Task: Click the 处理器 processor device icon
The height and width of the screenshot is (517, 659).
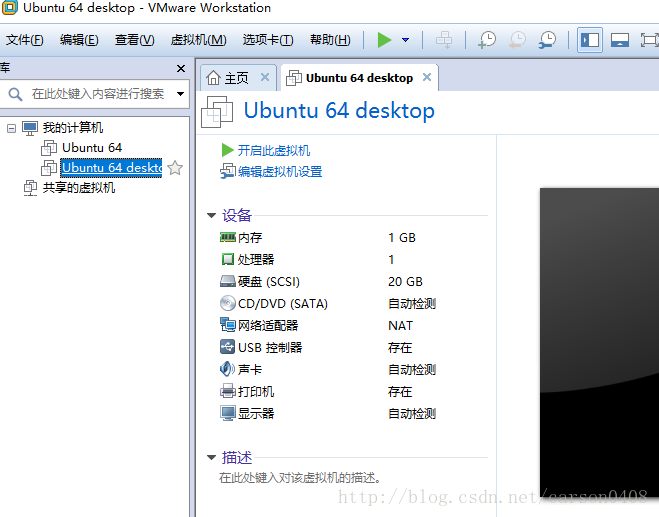Action: [x=227, y=259]
